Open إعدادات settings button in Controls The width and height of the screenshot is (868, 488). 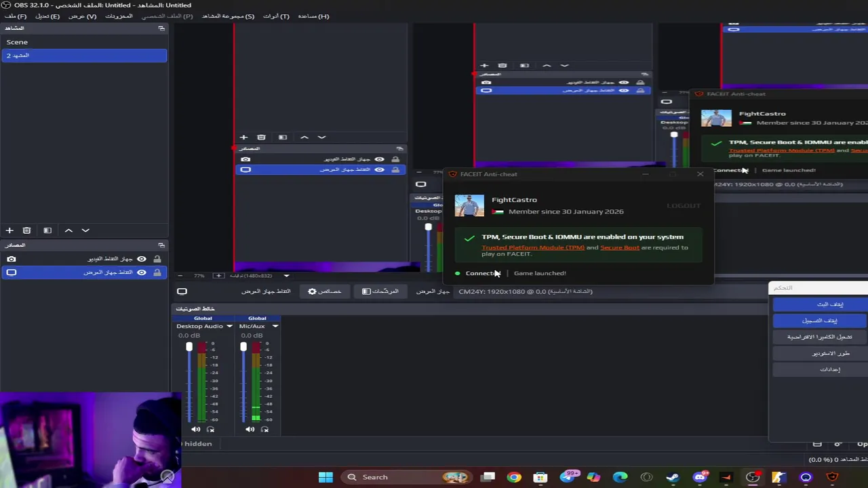click(820, 369)
